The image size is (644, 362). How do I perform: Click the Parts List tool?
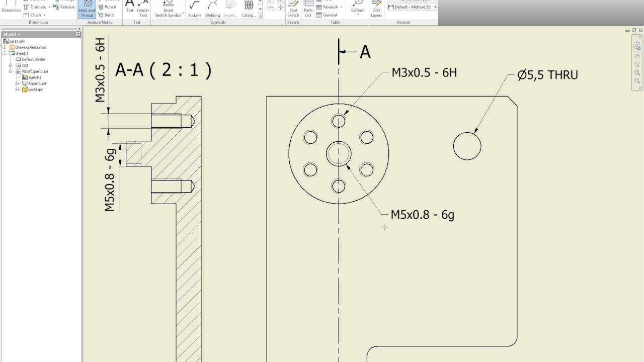coord(307,9)
